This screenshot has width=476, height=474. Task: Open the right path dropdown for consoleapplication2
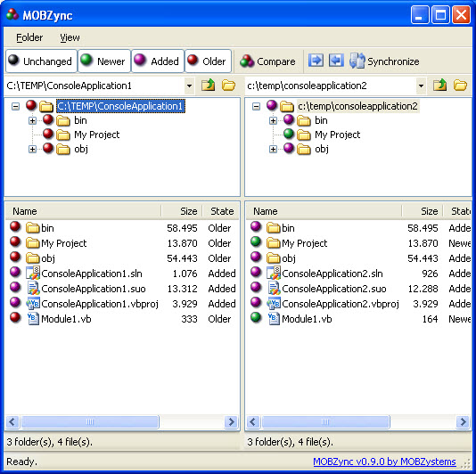click(421, 86)
